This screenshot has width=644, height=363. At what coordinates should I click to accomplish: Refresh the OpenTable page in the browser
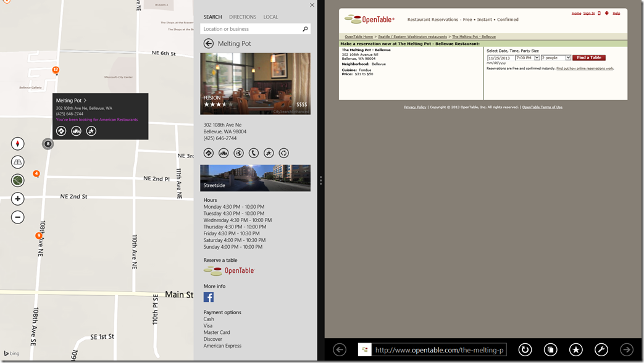pos(525,350)
